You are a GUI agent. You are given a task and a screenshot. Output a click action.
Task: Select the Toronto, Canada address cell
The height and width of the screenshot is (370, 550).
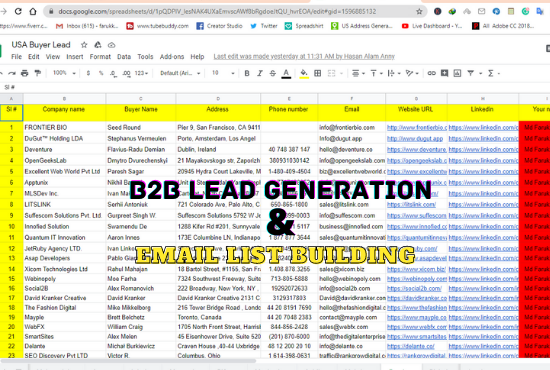click(x=218, y=317)
